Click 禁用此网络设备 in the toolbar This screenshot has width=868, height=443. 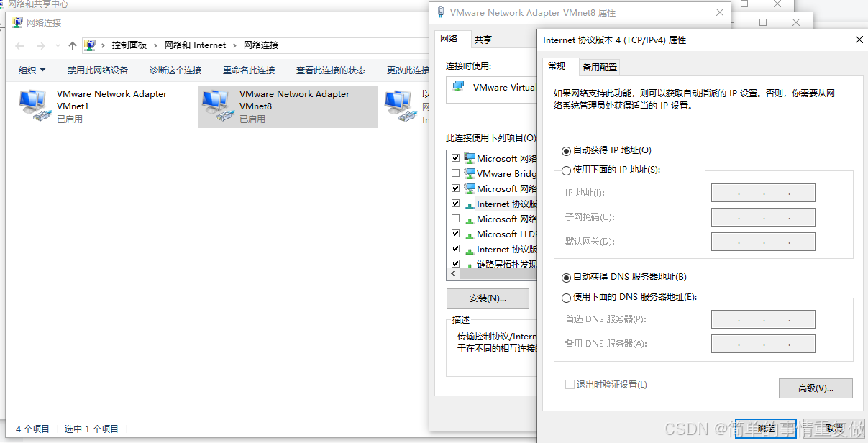click(98, 70)
